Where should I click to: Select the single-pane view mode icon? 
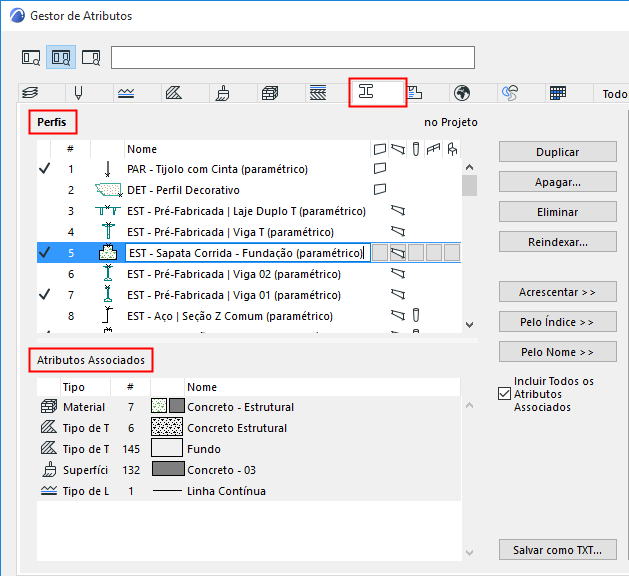(x=31, y=57)
